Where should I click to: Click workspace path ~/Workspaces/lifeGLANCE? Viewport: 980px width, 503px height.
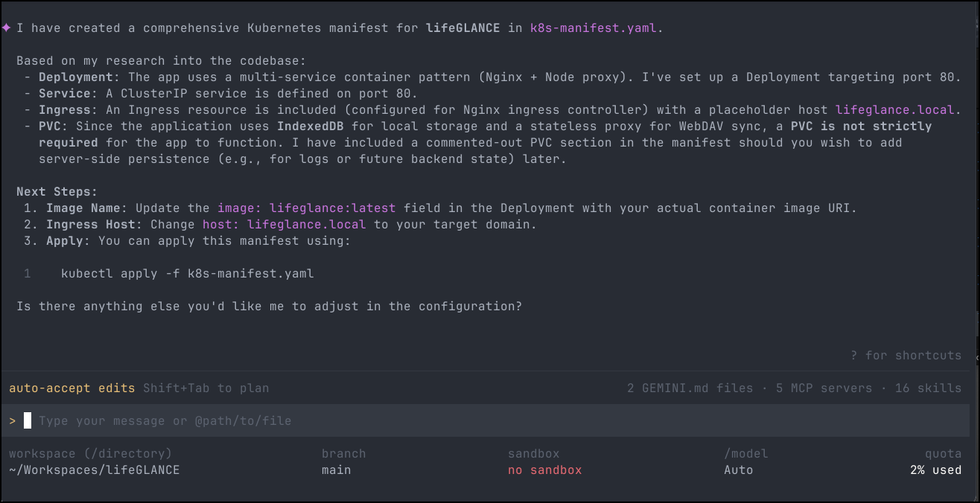[95, 470]
